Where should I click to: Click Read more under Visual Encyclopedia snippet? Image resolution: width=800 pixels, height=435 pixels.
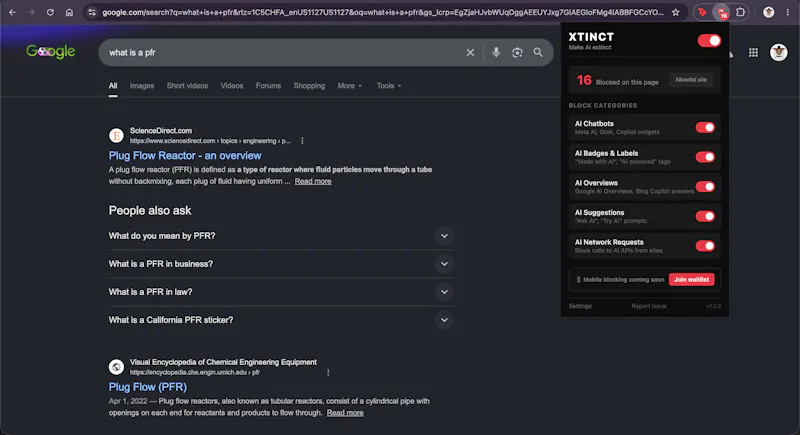click(345, 413)
